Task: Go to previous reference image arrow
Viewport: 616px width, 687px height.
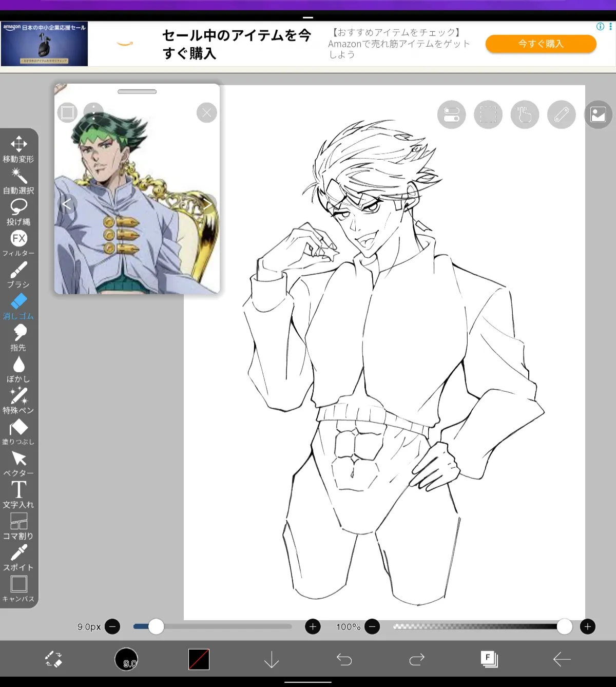Action: (x=67, y=204)
